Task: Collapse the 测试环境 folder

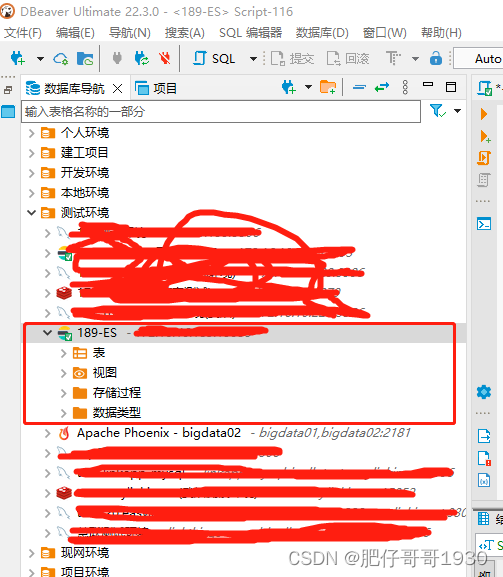Action: pos(32,213)
